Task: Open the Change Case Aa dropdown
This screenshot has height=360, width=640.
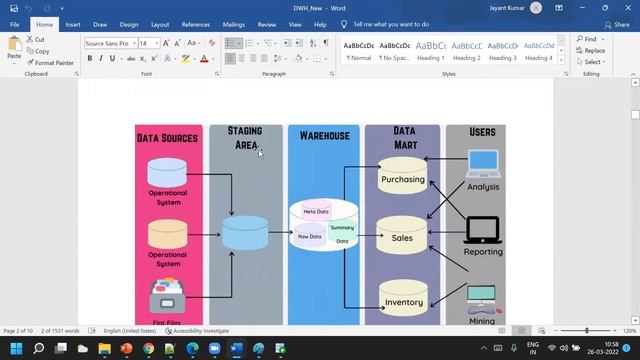Action: point(193,43)
